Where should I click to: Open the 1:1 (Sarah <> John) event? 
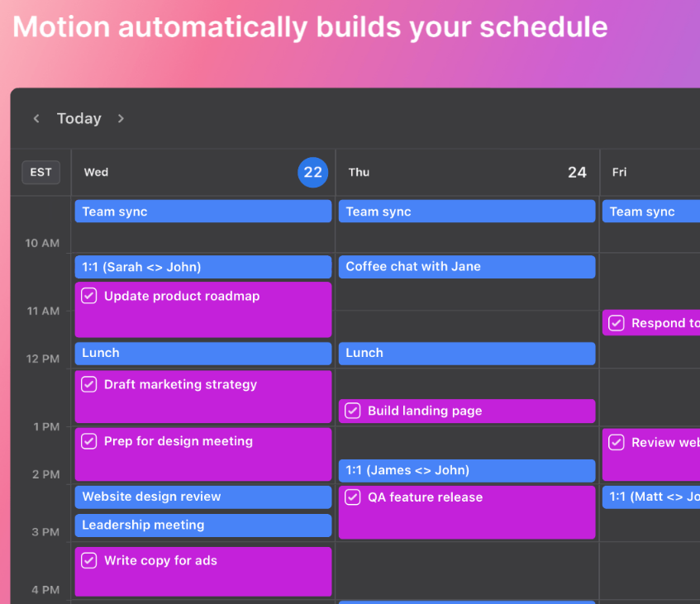coord(202,267)
